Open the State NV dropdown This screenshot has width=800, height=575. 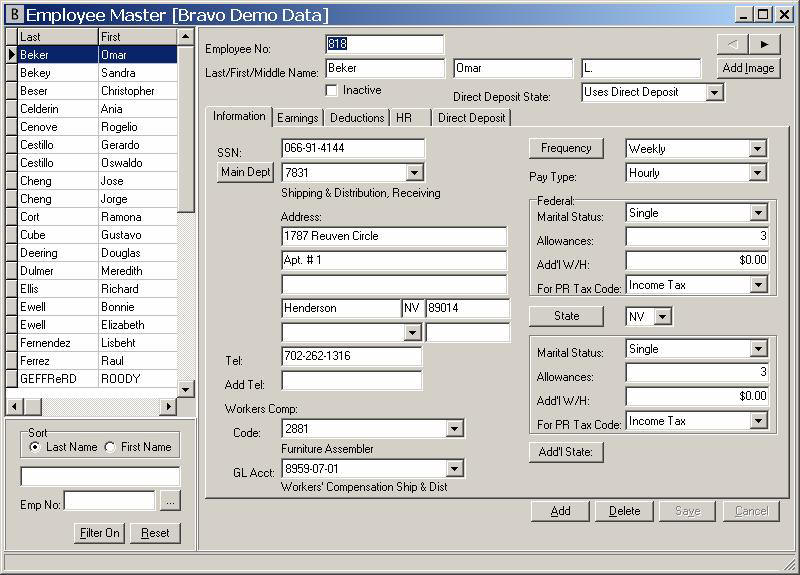[x=662, y=317]
